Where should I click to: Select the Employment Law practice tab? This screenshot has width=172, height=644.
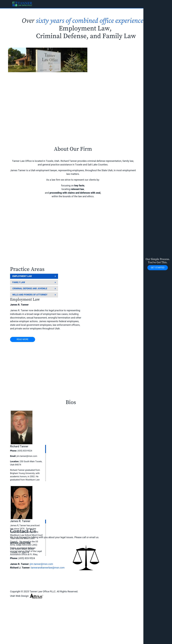click(22, 276)
